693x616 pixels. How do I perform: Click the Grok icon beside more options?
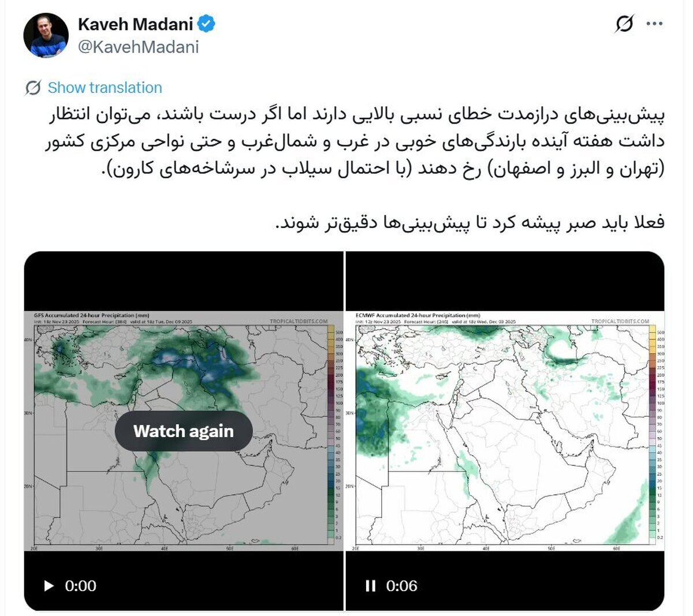coord(624,24)
